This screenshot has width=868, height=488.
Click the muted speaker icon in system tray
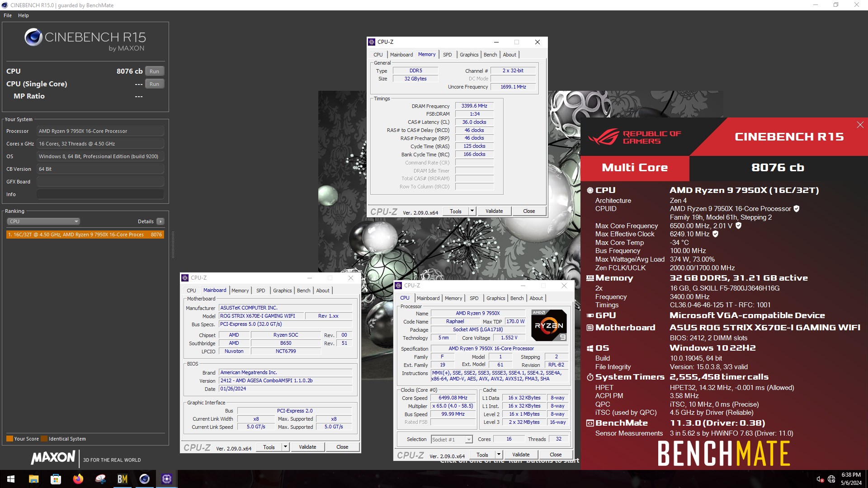click(x=820, y=479)
